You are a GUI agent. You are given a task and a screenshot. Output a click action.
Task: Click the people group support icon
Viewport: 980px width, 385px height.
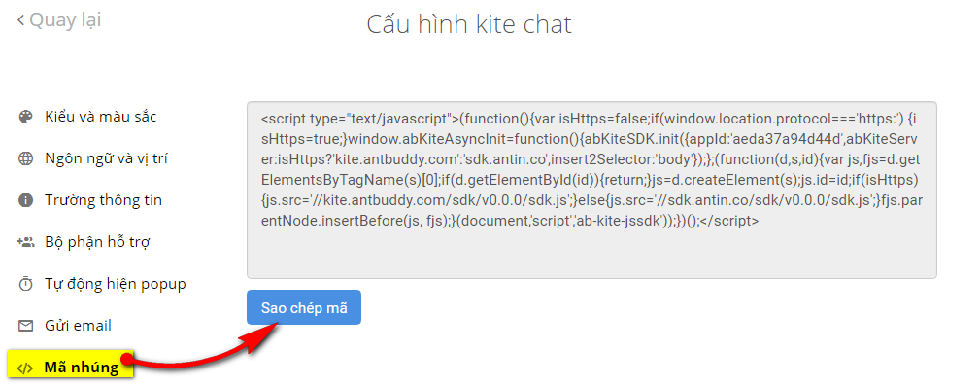25,242
